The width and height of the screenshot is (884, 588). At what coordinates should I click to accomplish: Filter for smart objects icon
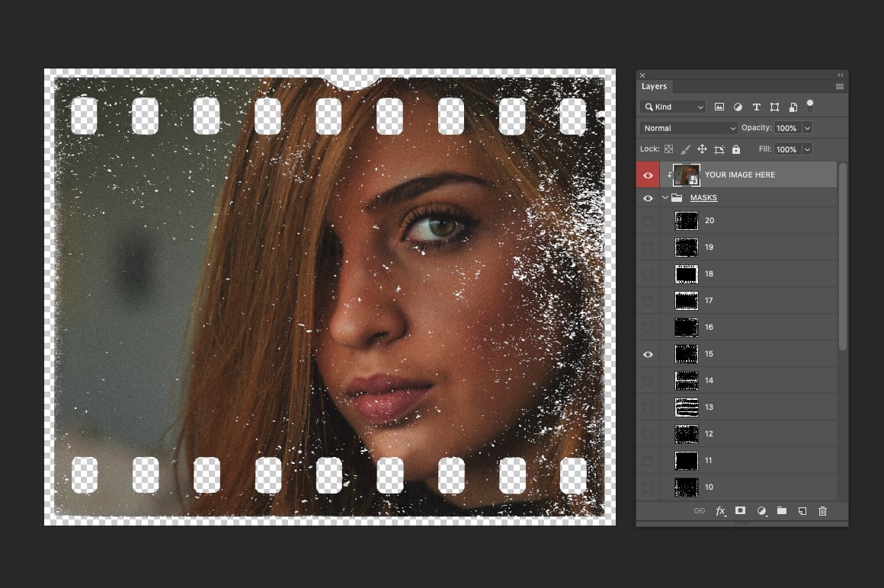(x=793, y=107)
